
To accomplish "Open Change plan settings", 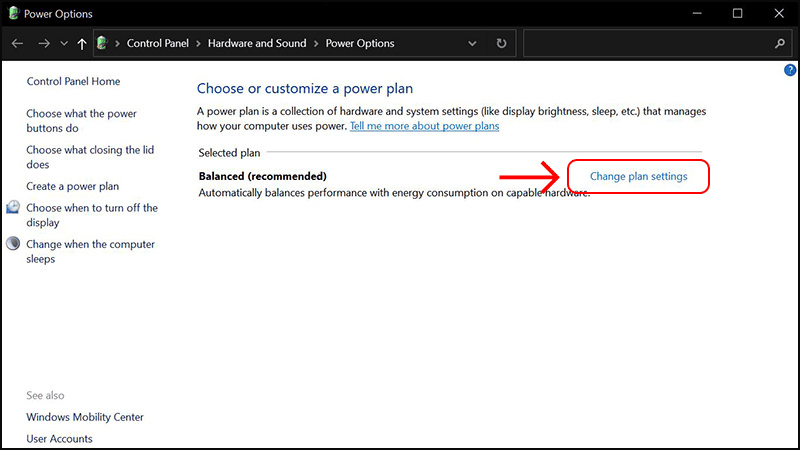I will click(638, 176).
